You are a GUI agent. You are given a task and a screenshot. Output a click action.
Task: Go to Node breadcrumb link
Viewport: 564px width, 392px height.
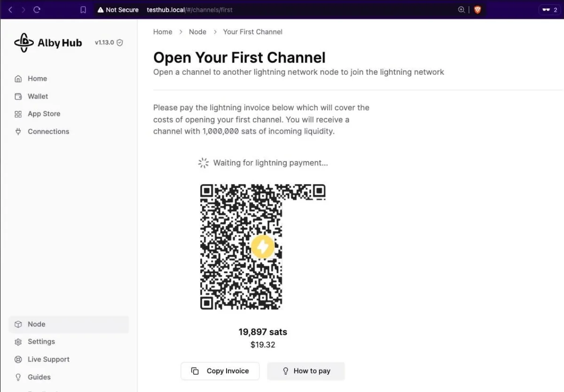pos(197,32)
